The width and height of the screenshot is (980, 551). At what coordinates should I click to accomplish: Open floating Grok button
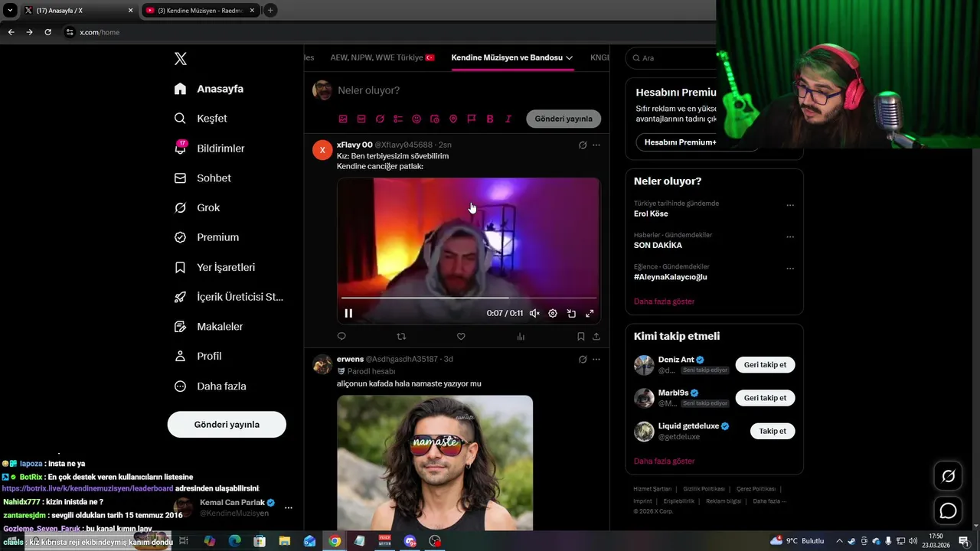948,476
